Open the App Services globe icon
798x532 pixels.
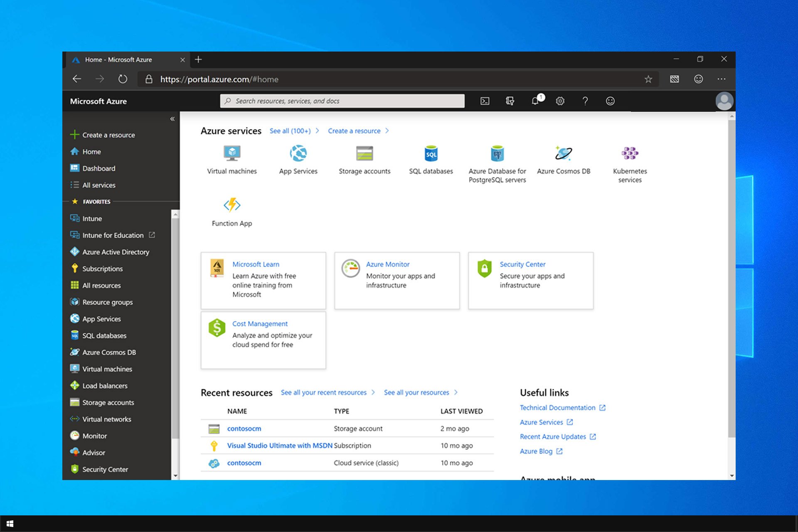[x=298, y=153]
